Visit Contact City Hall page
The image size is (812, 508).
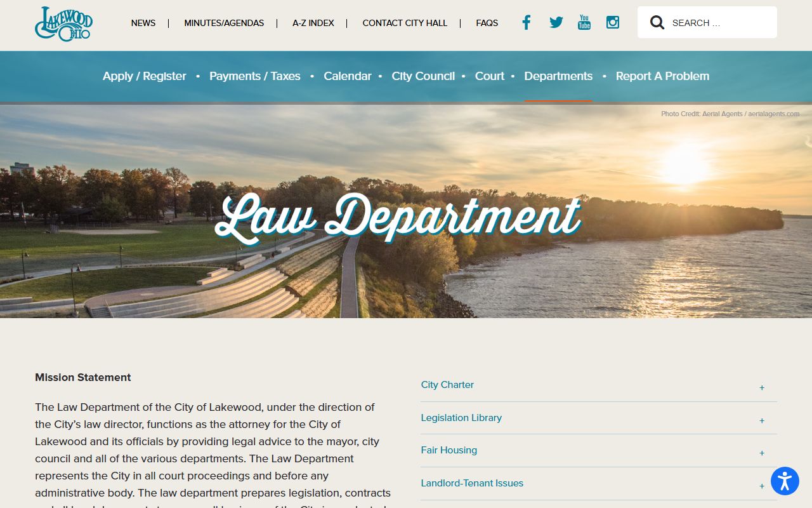point(405,23)
